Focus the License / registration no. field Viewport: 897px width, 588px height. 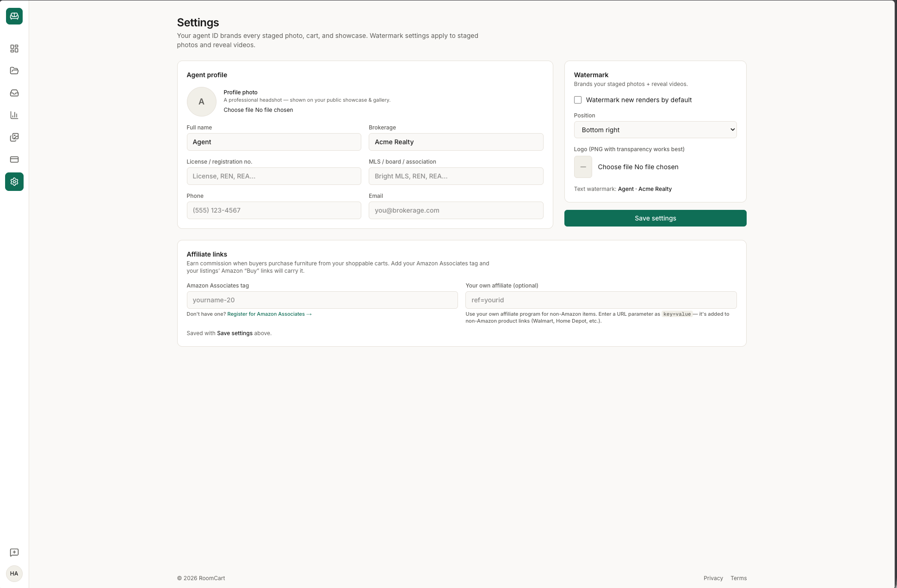click(x=274, y=176)
